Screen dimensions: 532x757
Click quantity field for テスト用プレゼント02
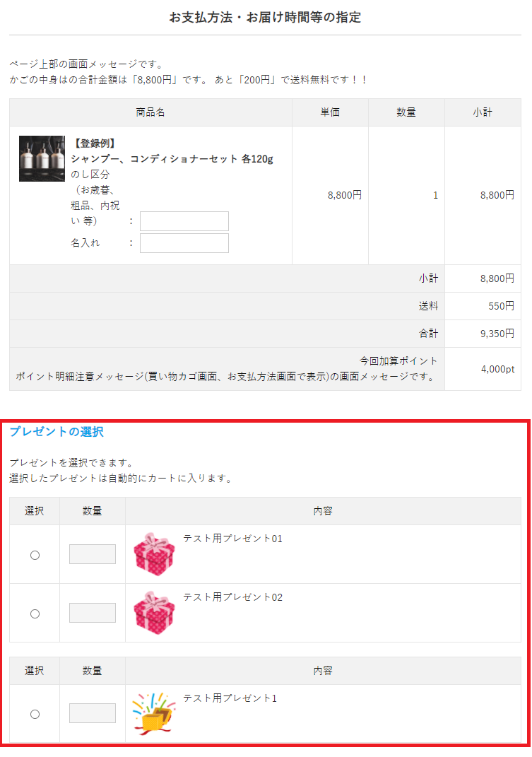tap(93, 613)
